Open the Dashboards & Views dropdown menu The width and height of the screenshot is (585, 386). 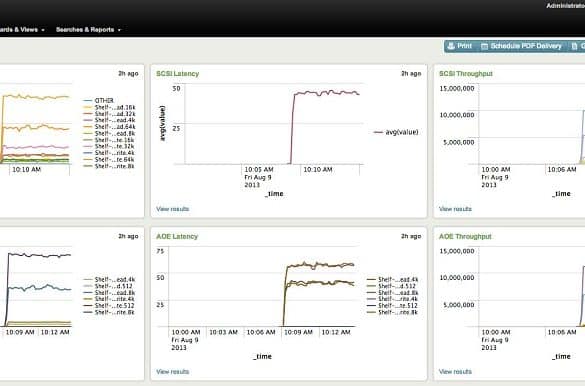point(22,29)
